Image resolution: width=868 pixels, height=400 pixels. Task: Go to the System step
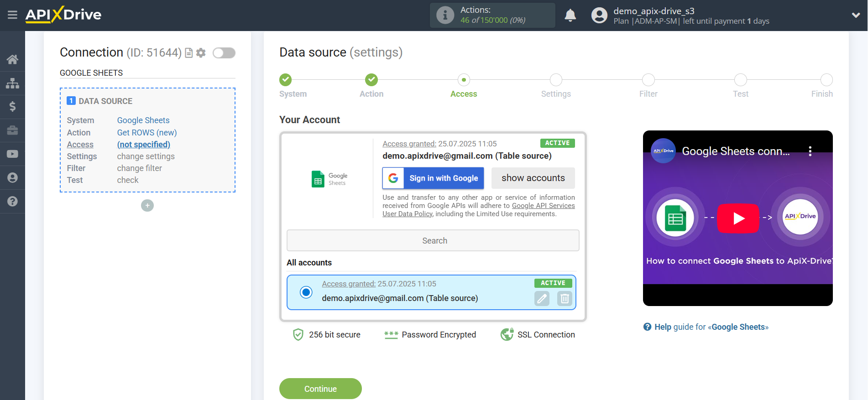point(286,80)
